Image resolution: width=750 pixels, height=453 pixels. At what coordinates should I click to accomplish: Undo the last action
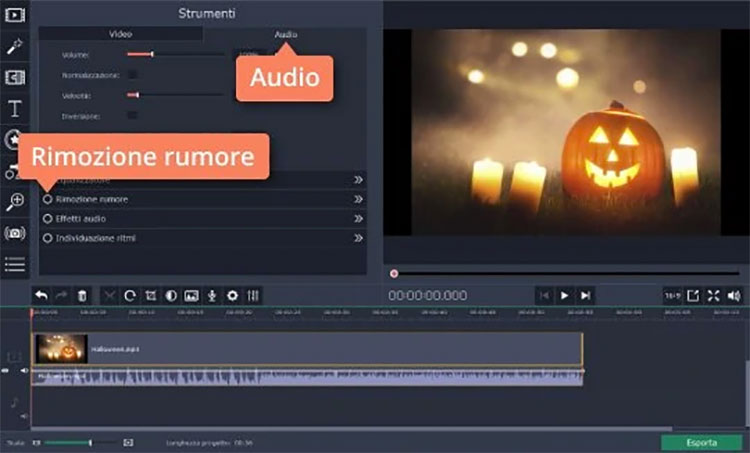[41, 296]
